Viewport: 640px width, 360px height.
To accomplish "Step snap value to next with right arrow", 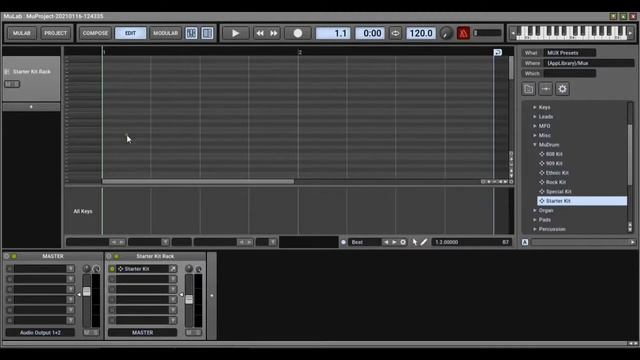I will [x=394, y=242].
